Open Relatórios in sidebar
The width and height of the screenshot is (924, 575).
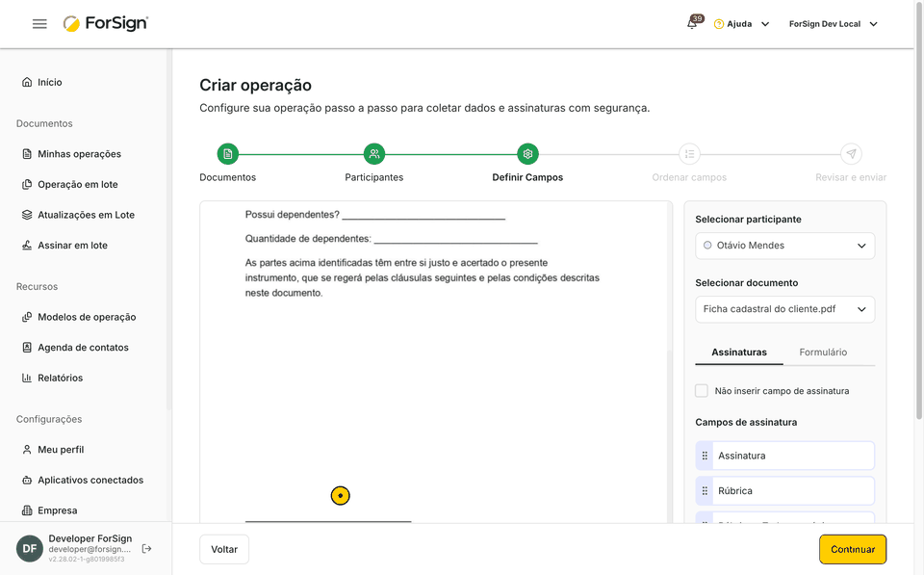point(60,378)
